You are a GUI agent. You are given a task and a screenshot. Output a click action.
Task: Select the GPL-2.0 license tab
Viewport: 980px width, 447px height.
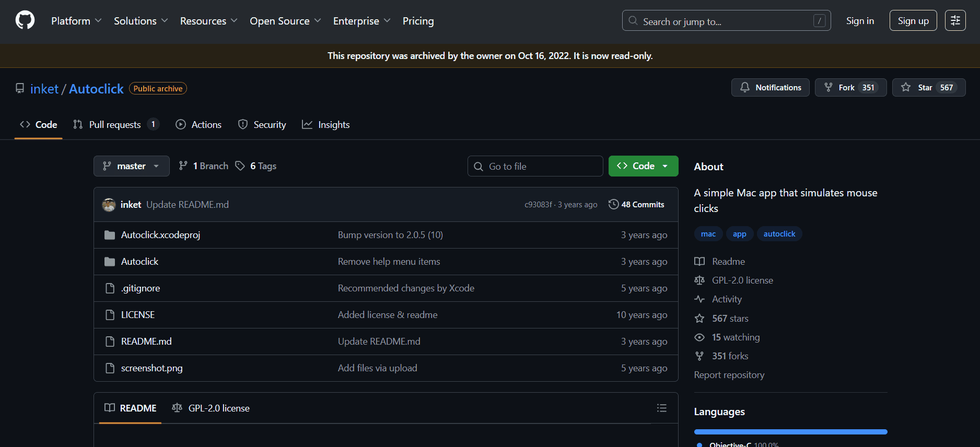click(211, 408)
